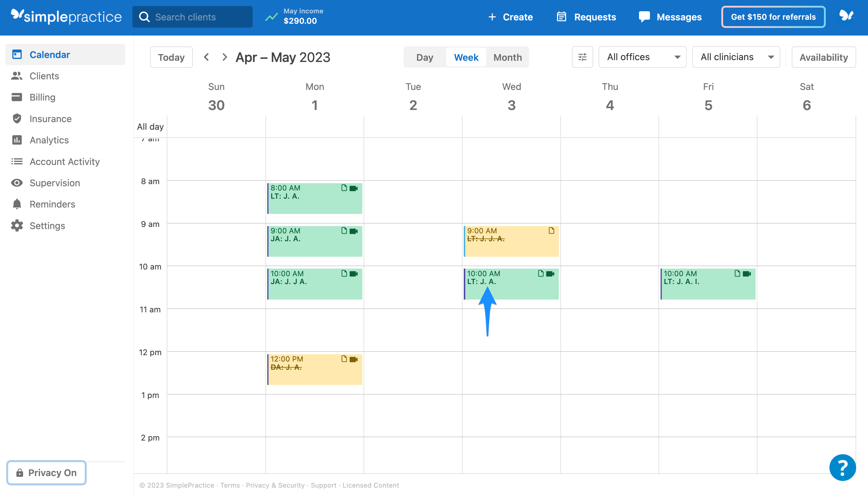Open Billing in the sidebar

[x=65, y=97]
